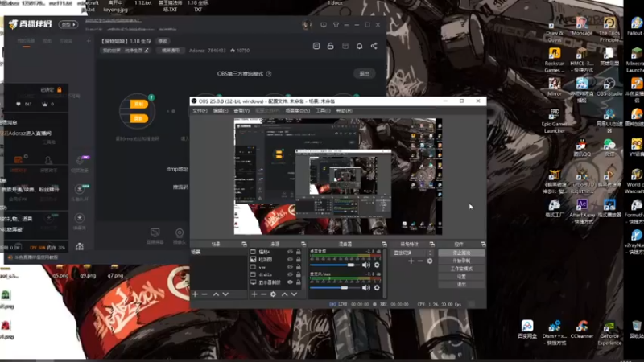Open GeForce Experience desktop icon
644x362 pixels.
pyautogui.click(x=609, y=332)
